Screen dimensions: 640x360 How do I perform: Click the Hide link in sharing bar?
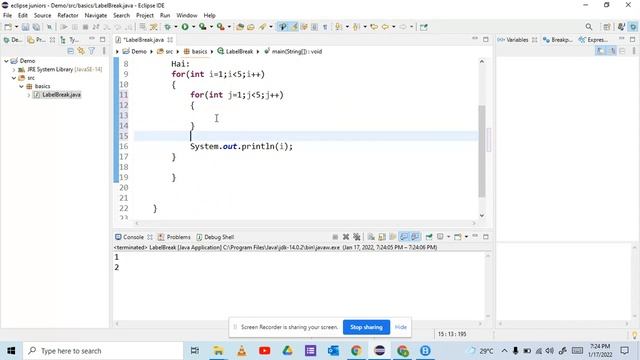point(401,327)
